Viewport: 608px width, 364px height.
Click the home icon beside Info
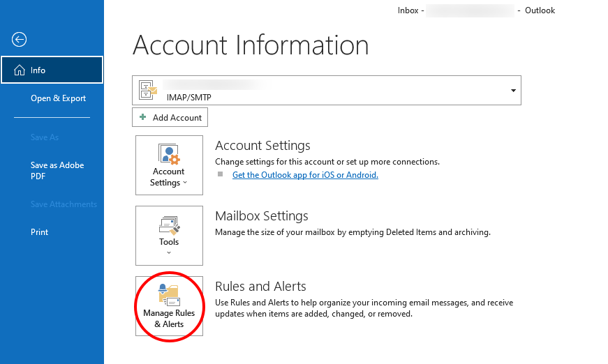20,70
